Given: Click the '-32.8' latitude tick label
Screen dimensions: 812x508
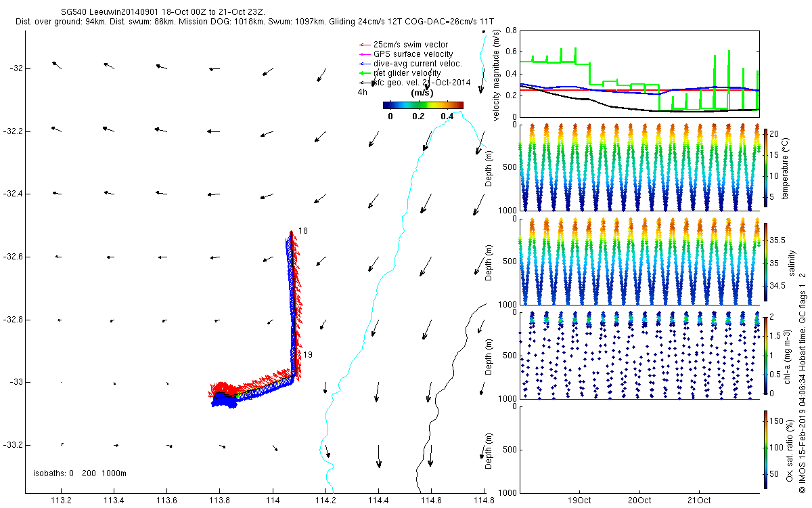Looking at the screenshot, I should (14, 320).
